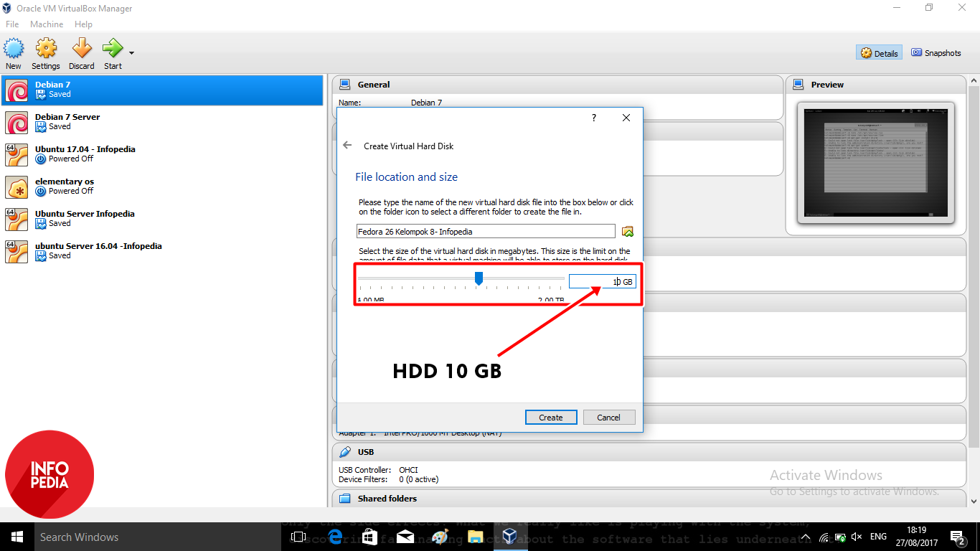
Task: Select ubuntu Server 16.04 -Infopedia machine
Action: point(162,251)
